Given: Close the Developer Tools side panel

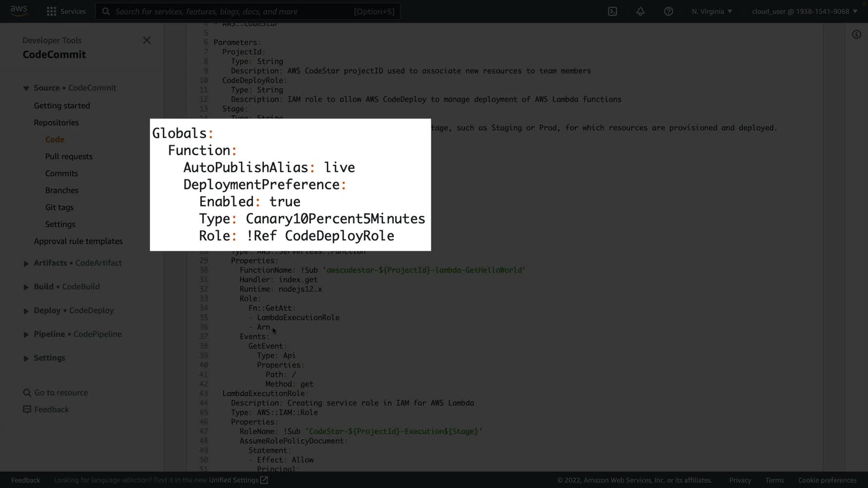Looking at the screenshot, I should (x=147, y=40).
